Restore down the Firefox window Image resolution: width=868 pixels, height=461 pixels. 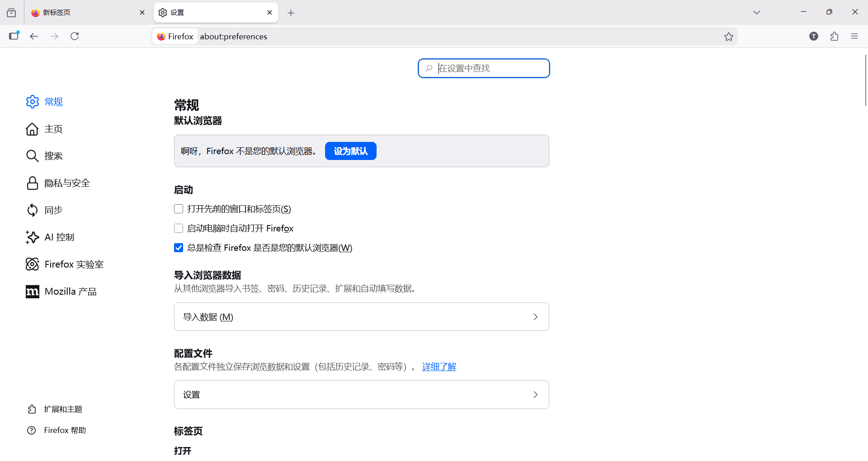tap(829, 12)
